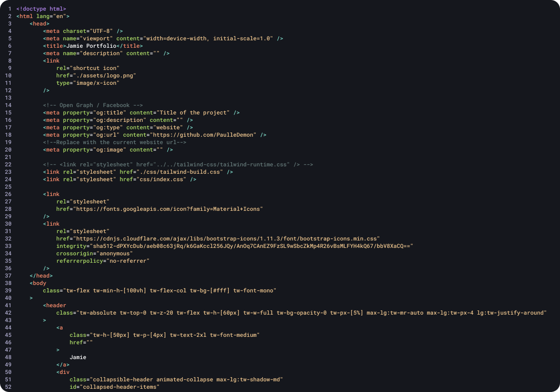Click the Jamie anchor text on line 48
560x392 pixels.
pos(77,357)
